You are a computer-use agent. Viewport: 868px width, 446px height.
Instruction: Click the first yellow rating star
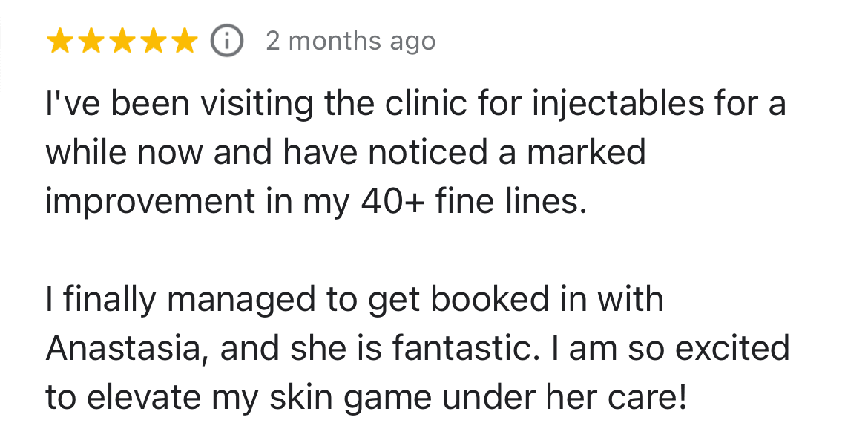tap(60, 42)
